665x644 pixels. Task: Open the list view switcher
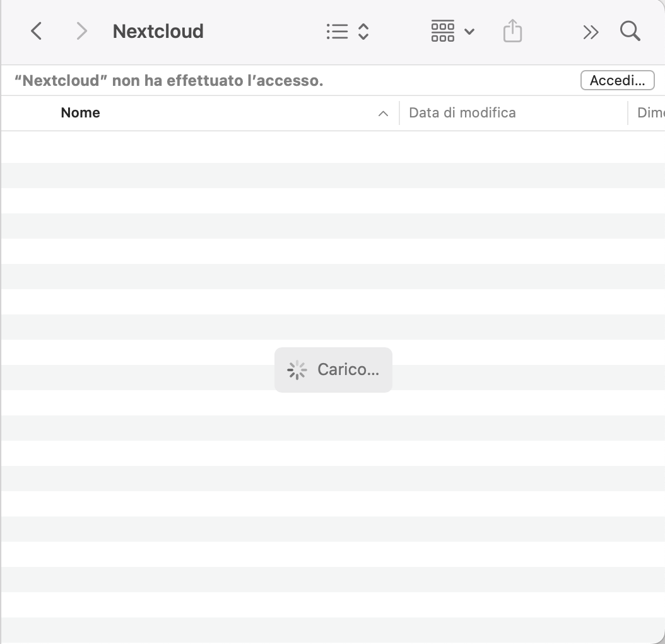348,32
